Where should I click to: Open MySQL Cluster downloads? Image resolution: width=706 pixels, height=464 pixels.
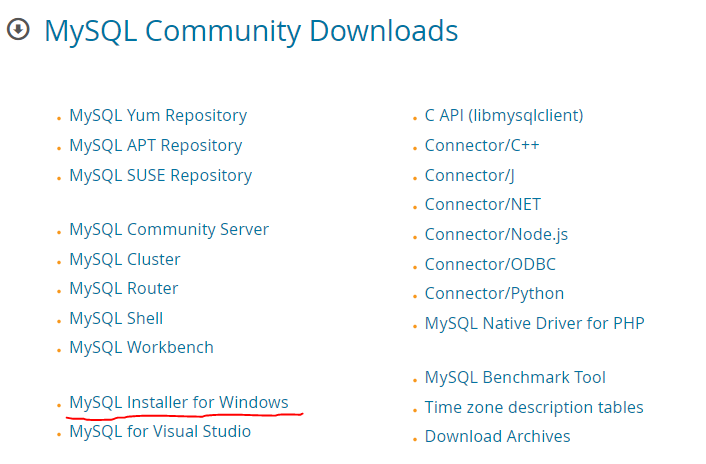coord(125,259)
